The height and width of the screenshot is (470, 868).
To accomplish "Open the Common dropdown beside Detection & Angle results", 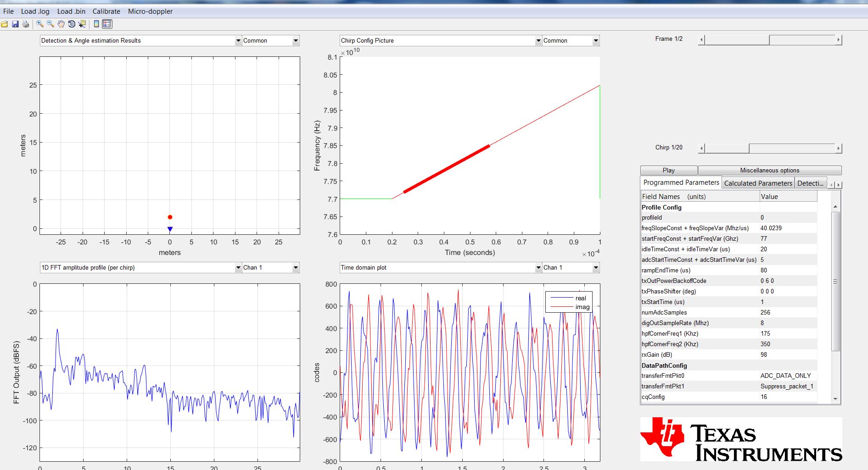I will 271,41.
